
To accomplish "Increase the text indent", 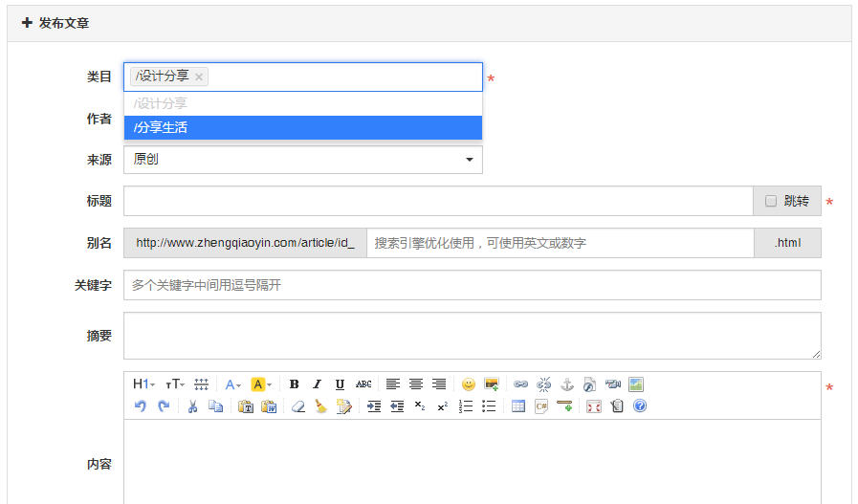I will (374, 406).
